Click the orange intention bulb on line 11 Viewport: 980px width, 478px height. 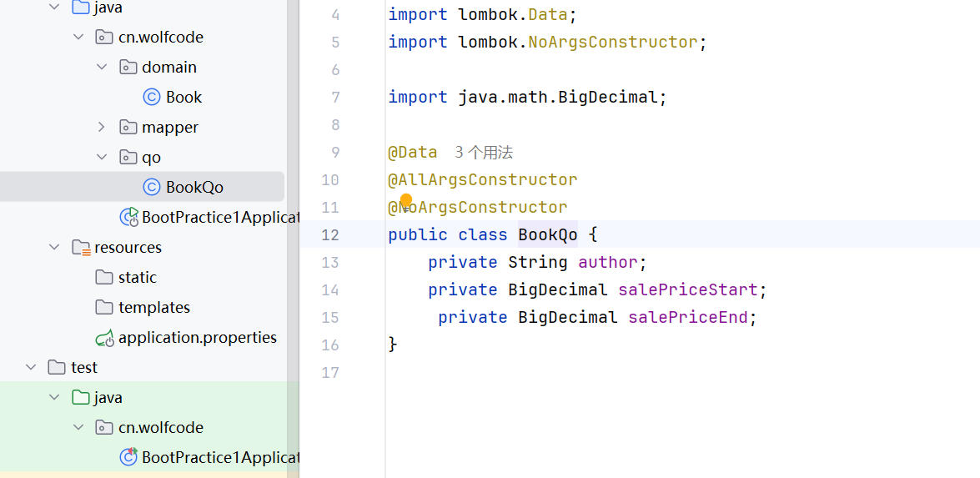406,200
